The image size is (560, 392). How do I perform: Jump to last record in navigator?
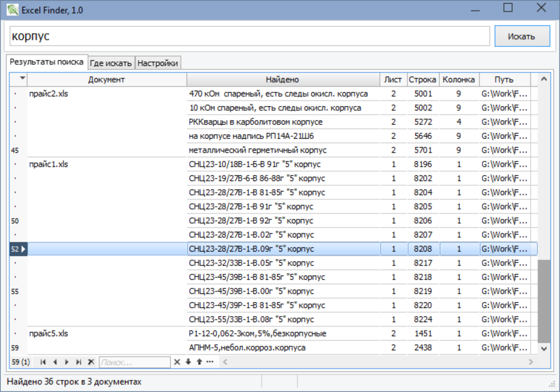(79, 362)
